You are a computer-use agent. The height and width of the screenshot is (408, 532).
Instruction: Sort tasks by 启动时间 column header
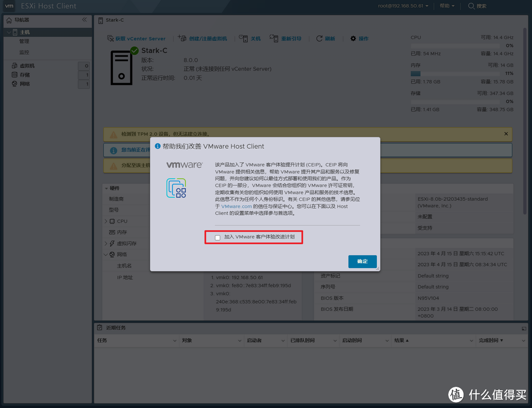pos(352,340)
